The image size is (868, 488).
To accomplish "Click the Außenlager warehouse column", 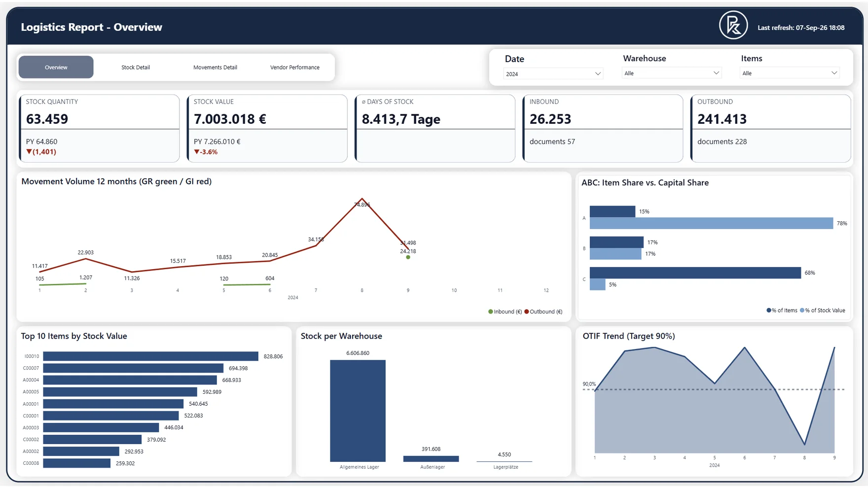I will coord(431,459).
